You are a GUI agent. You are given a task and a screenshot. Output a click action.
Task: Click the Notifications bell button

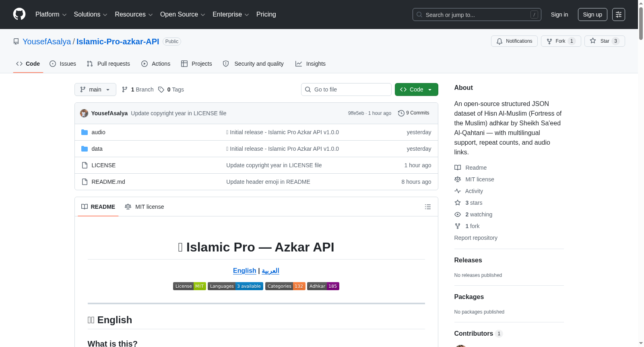click(x=514, y=41)
